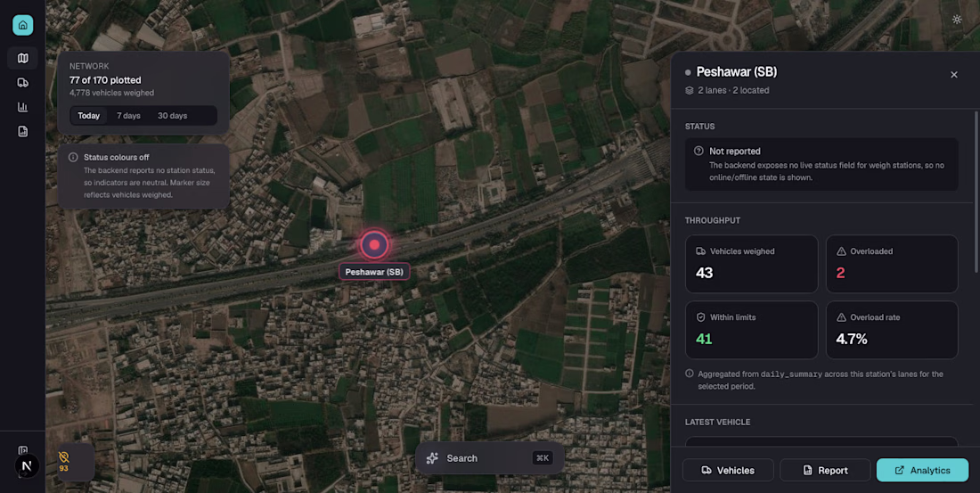Image resolution: width=980 pixels, height=493 pixels.
Task: Open Analytics in external view
Action: pyautogui.click(x=922, y=471)
